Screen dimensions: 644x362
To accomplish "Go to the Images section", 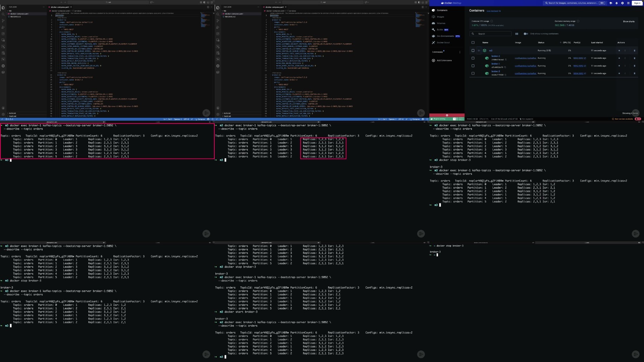I will tap(440, 17).
